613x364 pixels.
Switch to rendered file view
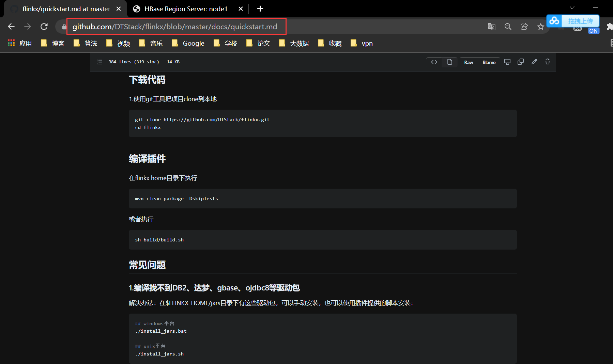click(x=450, y=62)
